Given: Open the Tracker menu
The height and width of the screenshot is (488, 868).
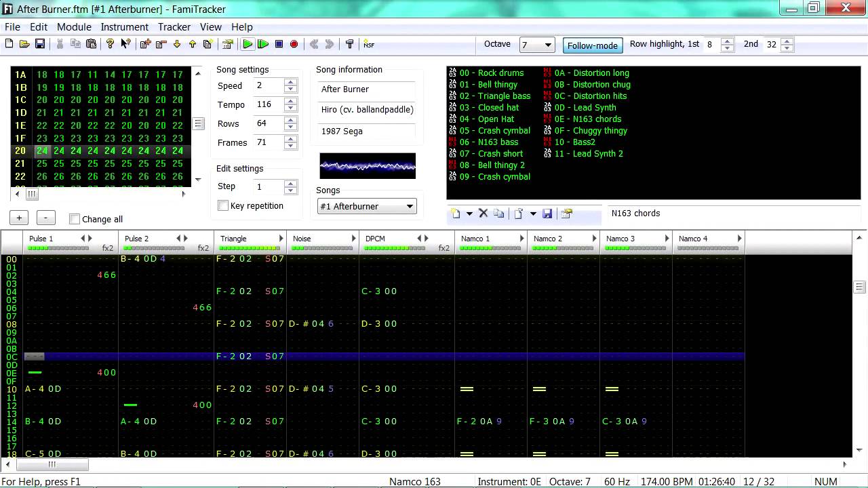Looking at the screenshot, I should tap(174, 27).
